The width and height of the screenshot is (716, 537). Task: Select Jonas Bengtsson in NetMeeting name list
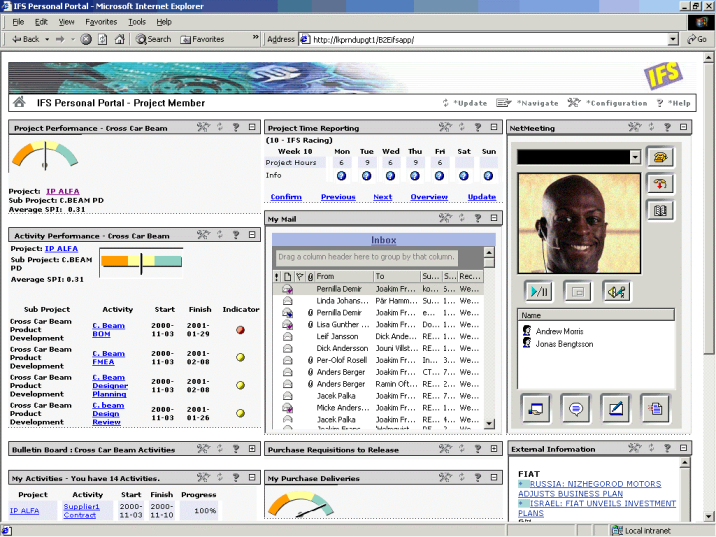[564, 344]
